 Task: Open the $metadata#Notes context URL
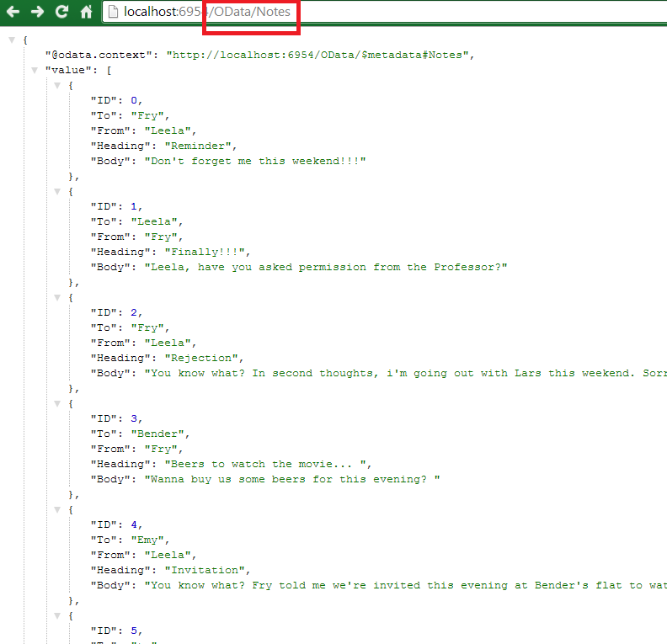pos(317,56)
